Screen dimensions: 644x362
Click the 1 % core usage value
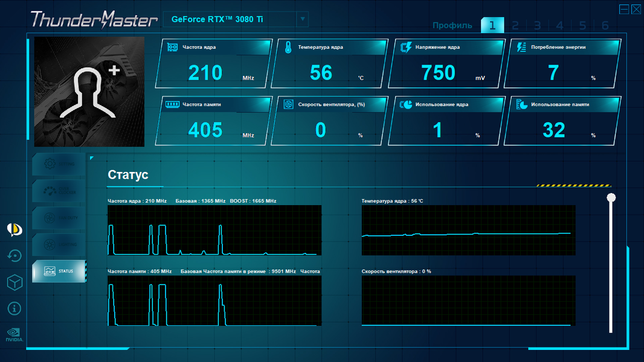pyautogui.click(x=437, y=130)
